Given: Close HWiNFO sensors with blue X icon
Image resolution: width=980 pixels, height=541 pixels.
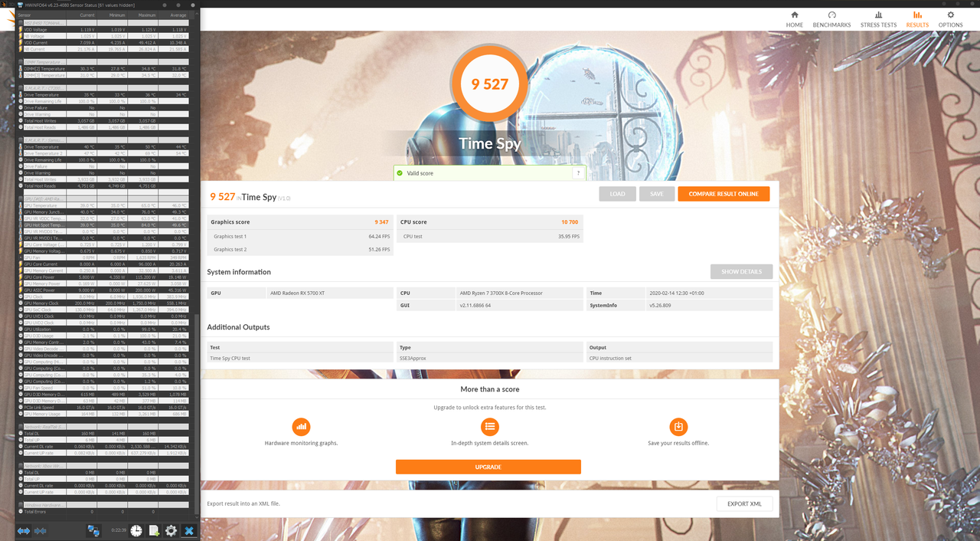Looking at the screenshot, I should 189,530.
